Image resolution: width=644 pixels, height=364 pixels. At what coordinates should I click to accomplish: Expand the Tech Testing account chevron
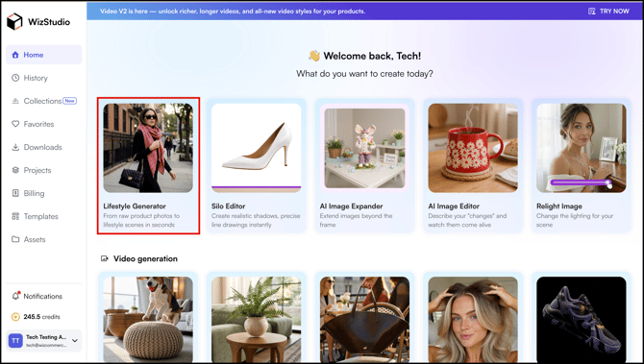click(x=75, y=341)
